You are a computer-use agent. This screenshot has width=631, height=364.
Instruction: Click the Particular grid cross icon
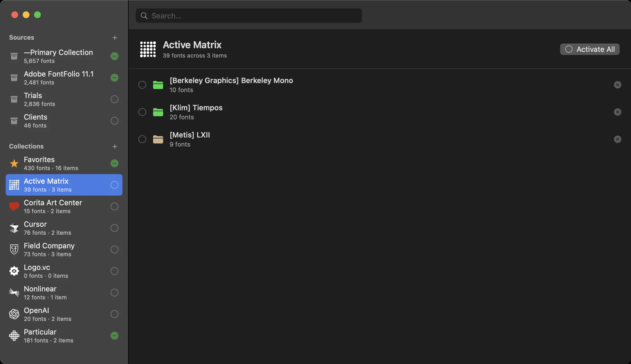(14, 336)
